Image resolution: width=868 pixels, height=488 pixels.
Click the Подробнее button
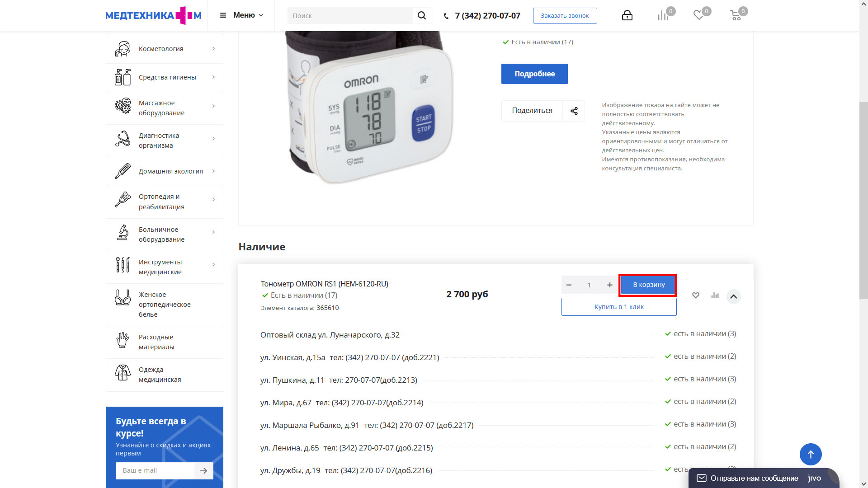coord(534,74)
